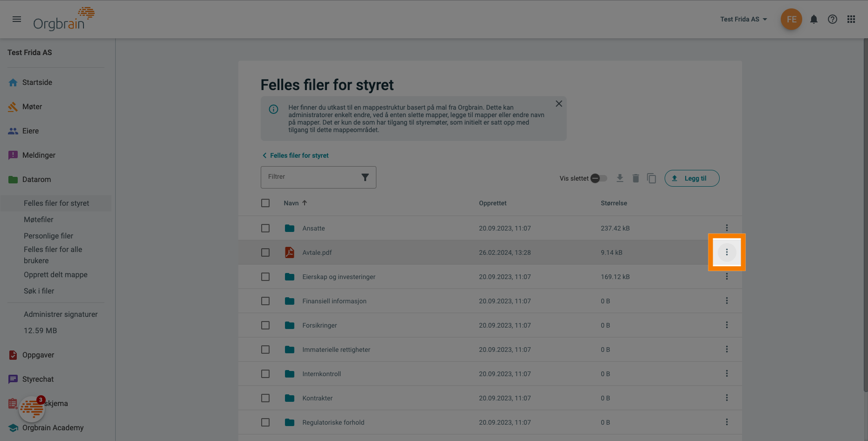The image size is (868, 441).
Task: Close the info banner
Action: click(x=559, y=104)
